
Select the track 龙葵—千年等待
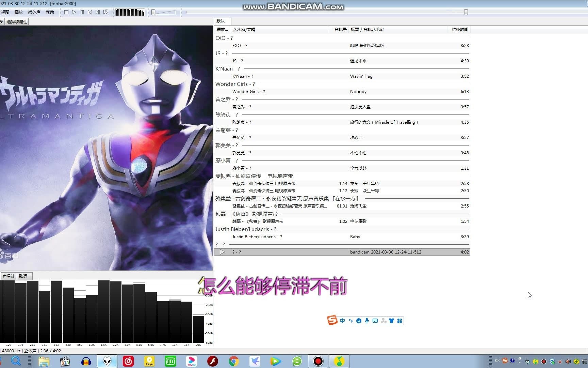click(342, 184)
